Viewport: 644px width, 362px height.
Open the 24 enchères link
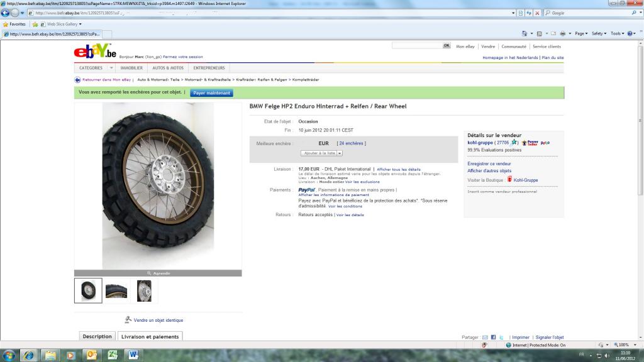[x=351, y=143]
